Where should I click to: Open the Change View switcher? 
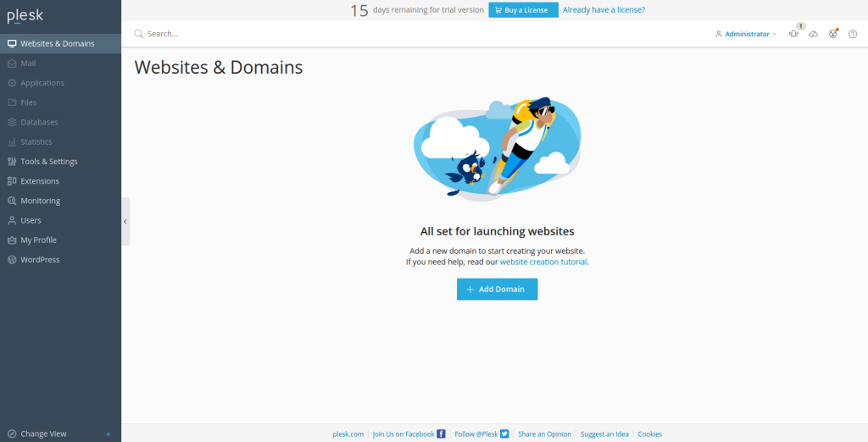click(x=43, y=434)
